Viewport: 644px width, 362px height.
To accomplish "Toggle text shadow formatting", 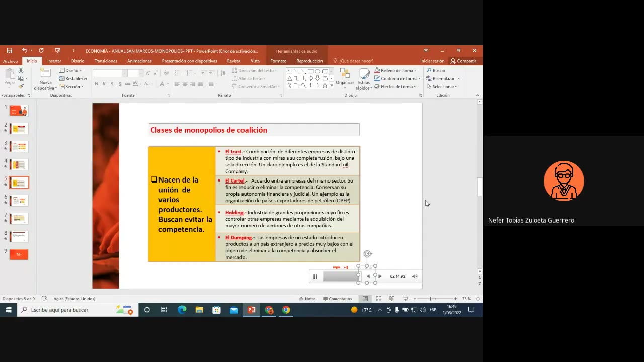I will coord(119,84).
